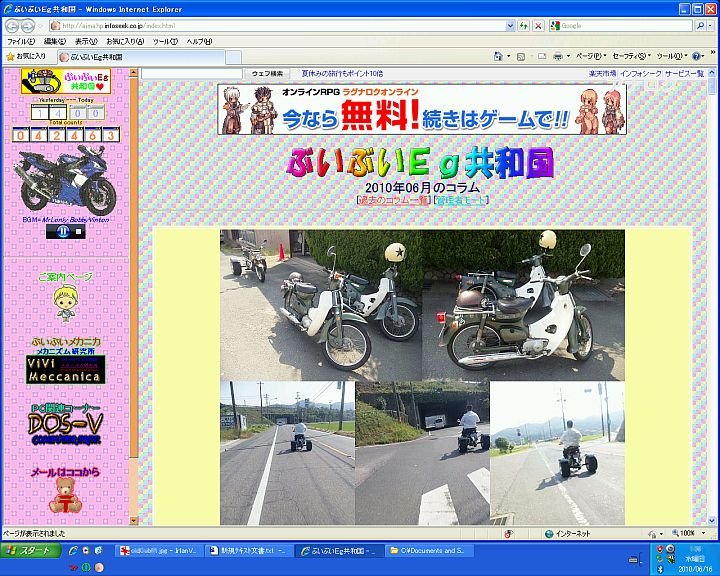Image resolution: width=720 pixels, height=576 pixels.
Task: Stop the BGM player
Action: click(79, 232)
